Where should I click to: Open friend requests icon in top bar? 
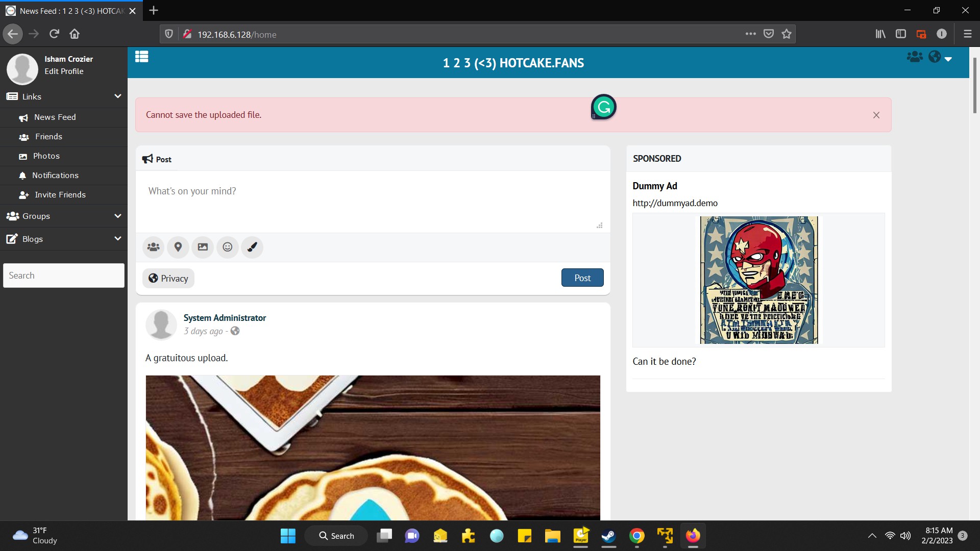[x=914, y=57]
